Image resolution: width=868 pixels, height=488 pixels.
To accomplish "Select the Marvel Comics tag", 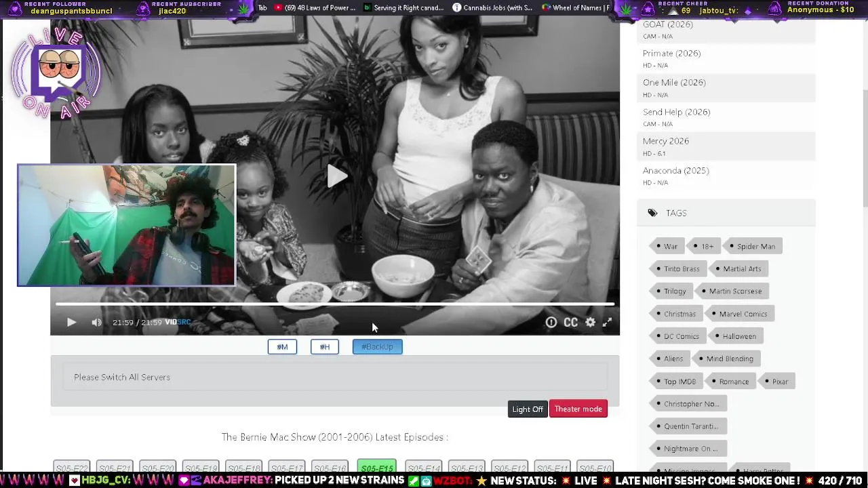I will pyautogui.click(x=739, y=314).
